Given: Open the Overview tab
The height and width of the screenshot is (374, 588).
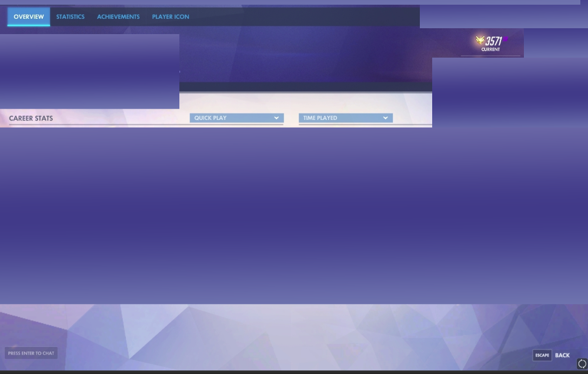Looking at the screenshot, I should (28, 17).
